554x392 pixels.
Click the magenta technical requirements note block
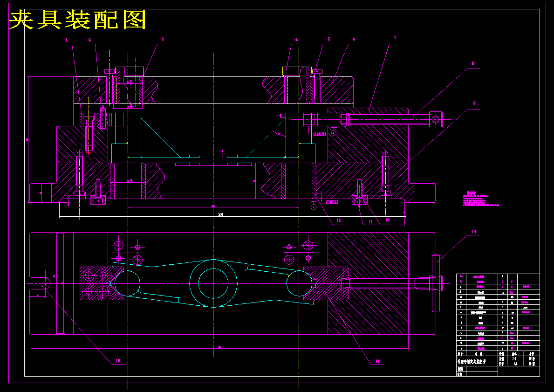click(x=480, y=199)
